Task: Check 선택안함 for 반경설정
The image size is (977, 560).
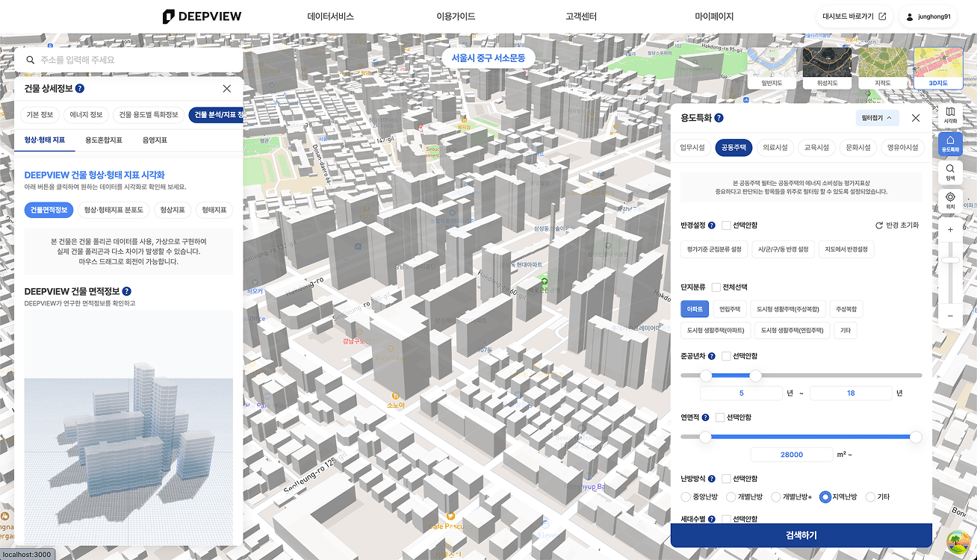Action: coord(726,225)
